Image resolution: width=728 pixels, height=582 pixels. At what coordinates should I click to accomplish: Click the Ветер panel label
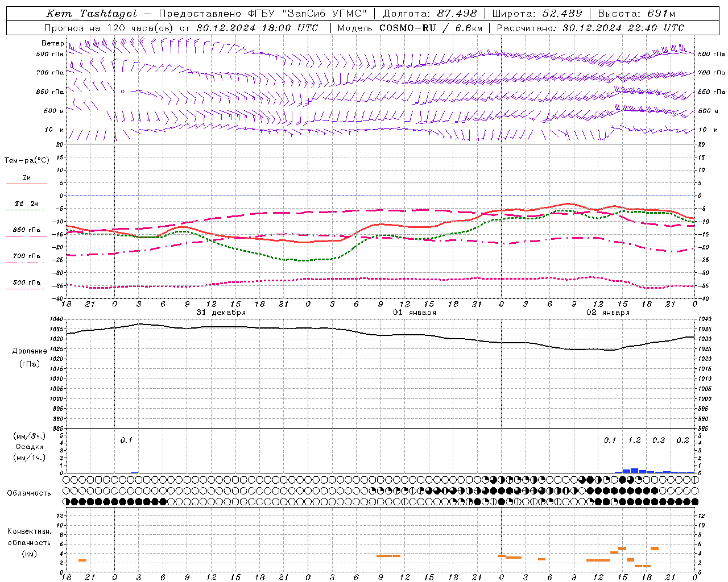53,43
